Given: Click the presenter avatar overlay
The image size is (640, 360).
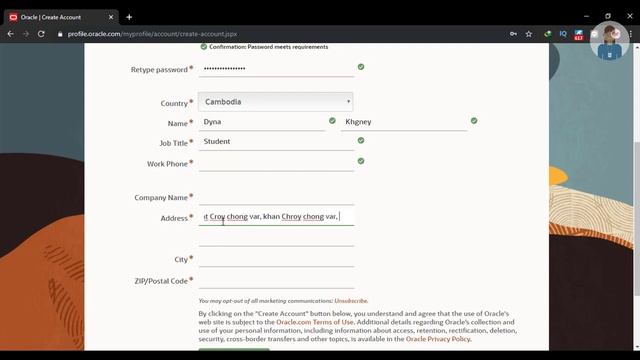Looking at the screenshot, I should pyautogui.click(x=609, y=41).
